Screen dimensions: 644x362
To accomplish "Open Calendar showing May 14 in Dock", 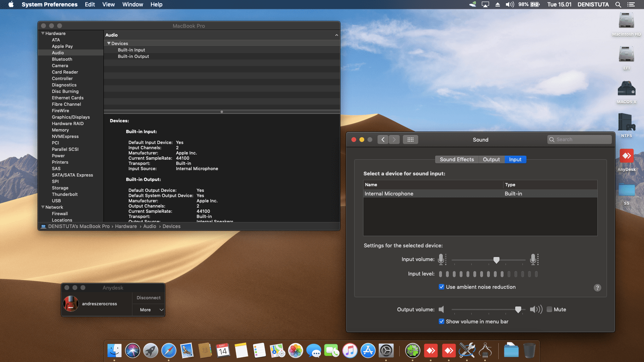I will 223,351.
